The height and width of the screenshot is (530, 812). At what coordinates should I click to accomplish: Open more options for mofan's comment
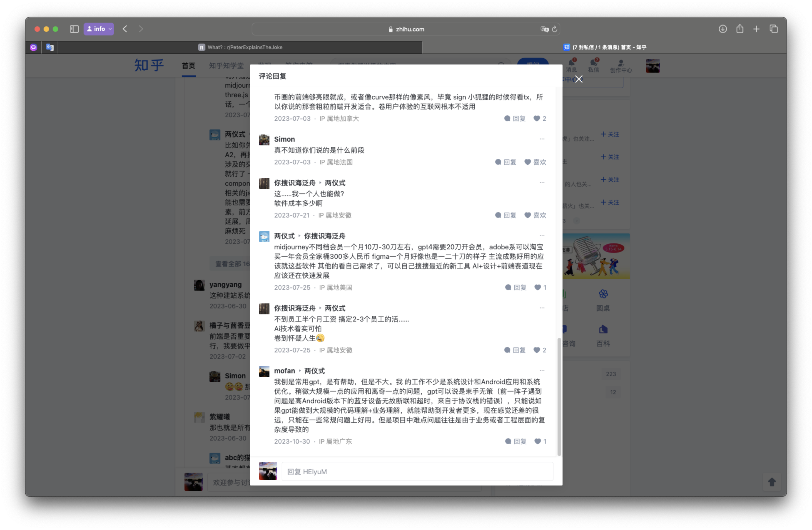point(542,370)
